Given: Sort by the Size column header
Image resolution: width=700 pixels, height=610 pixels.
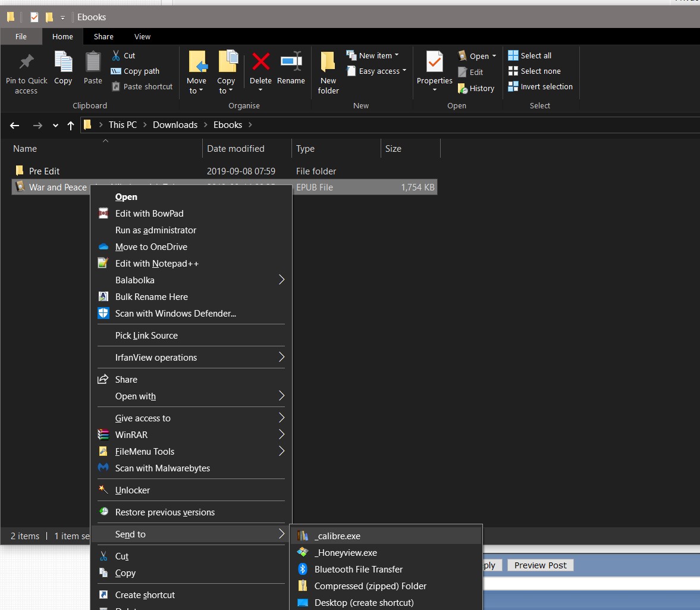Looking at the screenshot, I should 410,148.
